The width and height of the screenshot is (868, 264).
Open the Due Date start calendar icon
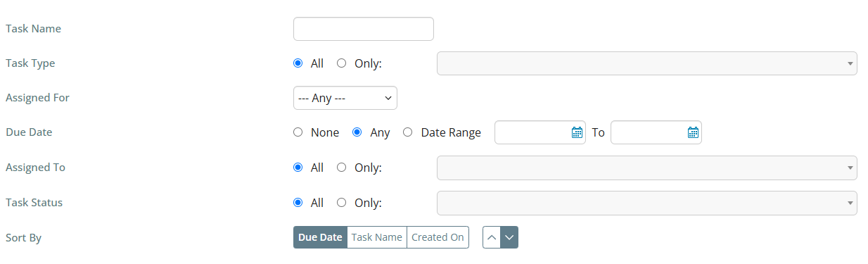tap(577, 132)
